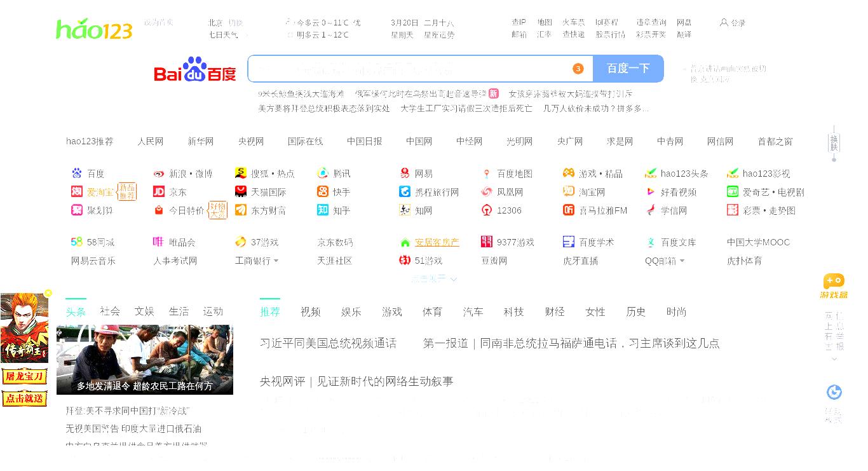Open the migrant workers news thumbnail

click(x=145, y=360)
